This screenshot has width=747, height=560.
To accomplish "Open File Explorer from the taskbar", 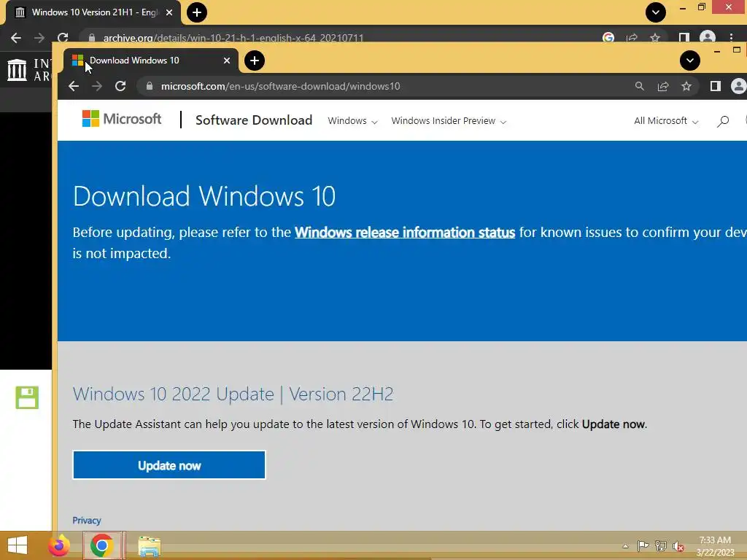I will (149, 546).
